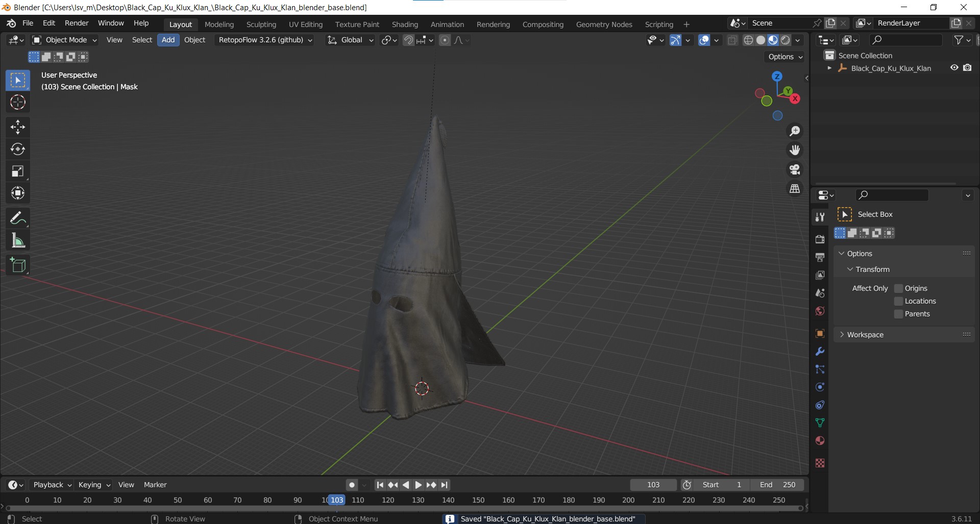Screen dimensions: 980x524
Task: Activate the Rotate tool
Action: point(18,149)
